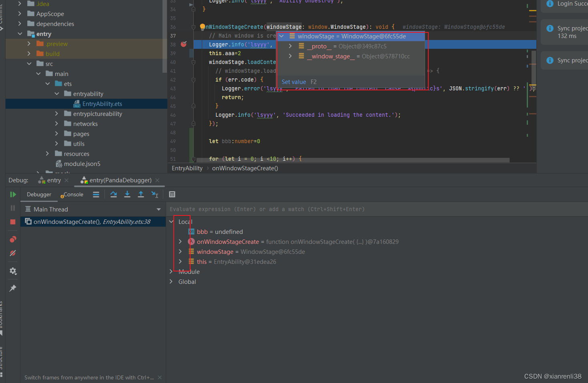Expand the build folder

[29, 54]
